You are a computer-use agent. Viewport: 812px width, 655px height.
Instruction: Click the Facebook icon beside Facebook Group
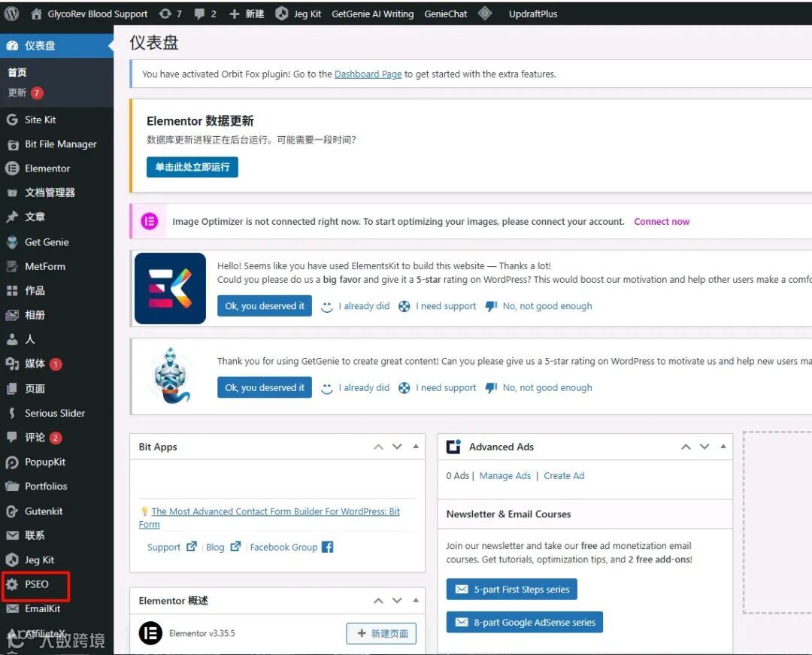click(327, 547)
